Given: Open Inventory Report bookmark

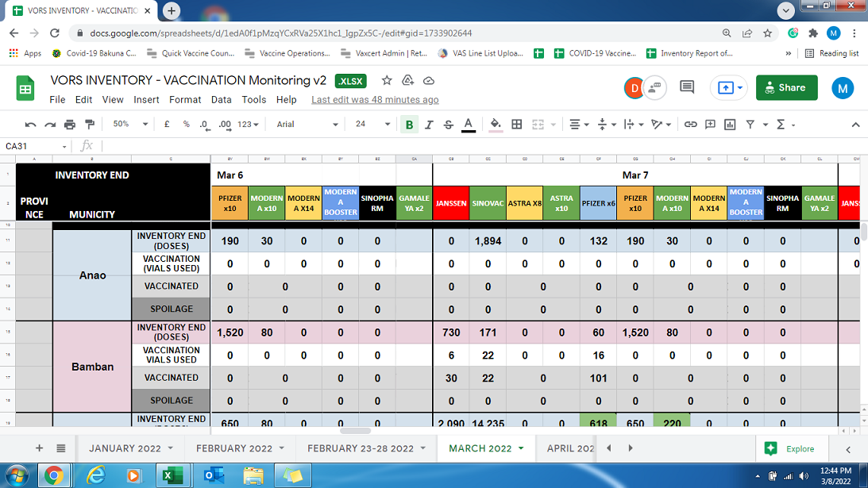Looking at the screenshot, I should (690, 53).
